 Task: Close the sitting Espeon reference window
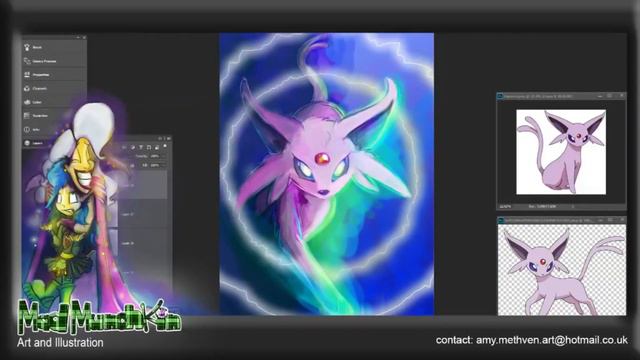621,96
